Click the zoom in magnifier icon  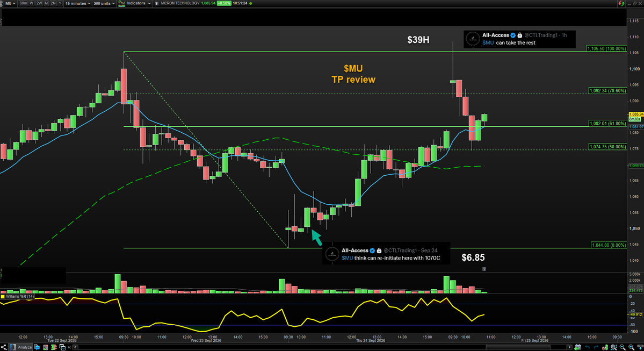pos(631,347)
